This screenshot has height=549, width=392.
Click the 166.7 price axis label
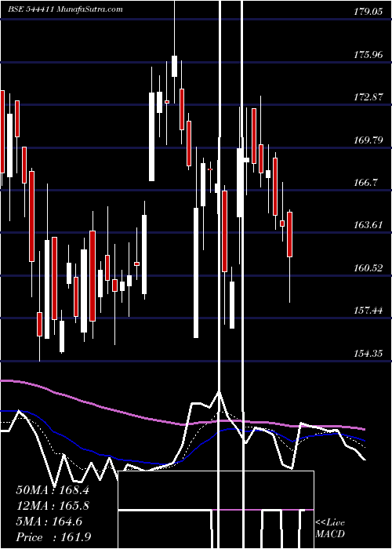(x=365, y=183)
